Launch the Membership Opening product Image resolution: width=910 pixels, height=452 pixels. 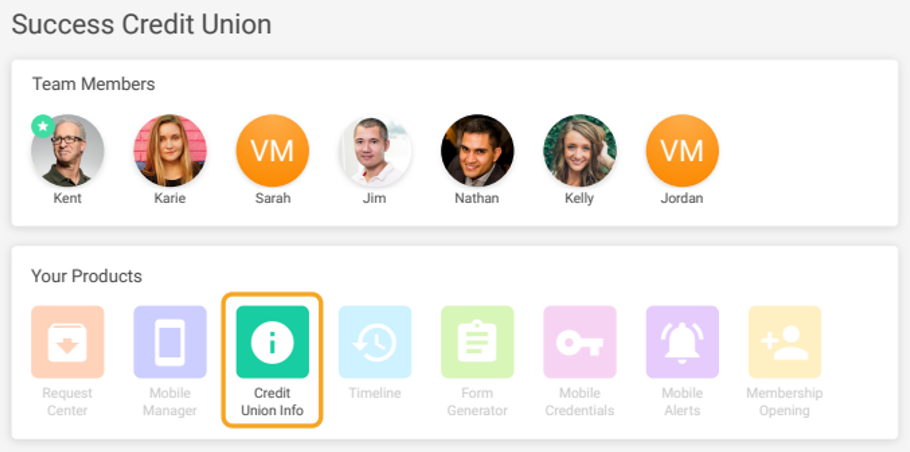pyautogui.click(x=785, y=342)
